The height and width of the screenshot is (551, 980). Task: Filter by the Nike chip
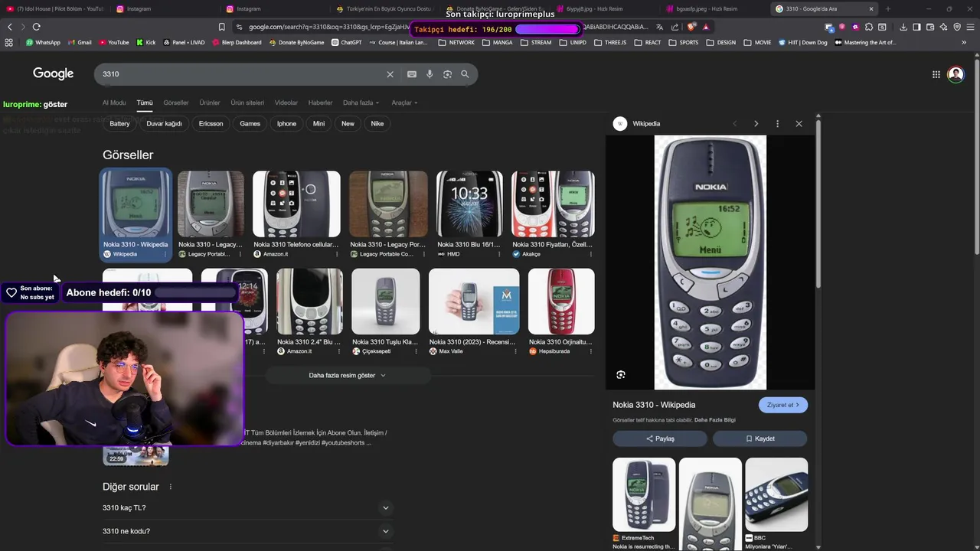[377, 123]
